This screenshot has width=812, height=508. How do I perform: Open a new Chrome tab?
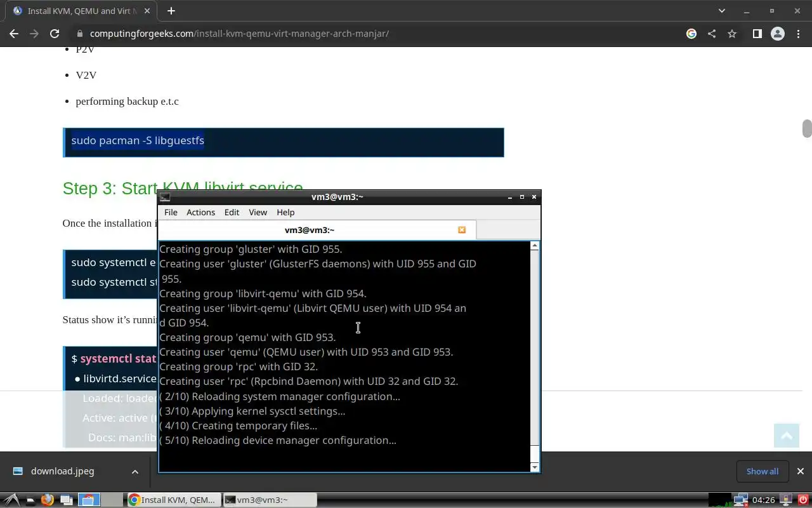click(171, 11)
